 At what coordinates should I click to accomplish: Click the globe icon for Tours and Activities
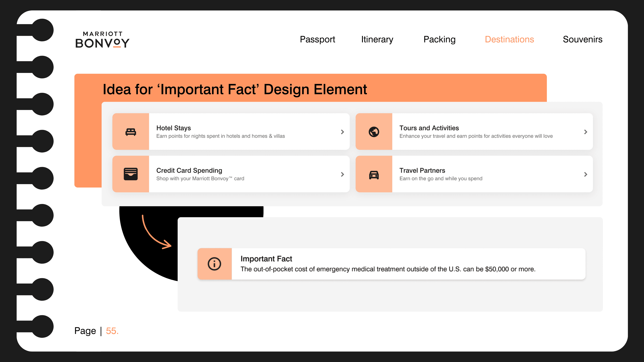(x=374, y=132)
